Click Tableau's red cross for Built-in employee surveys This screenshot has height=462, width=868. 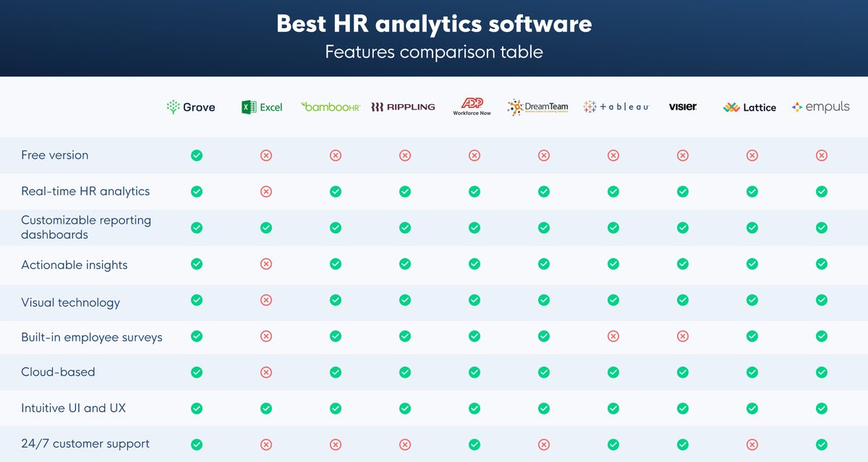613,336
